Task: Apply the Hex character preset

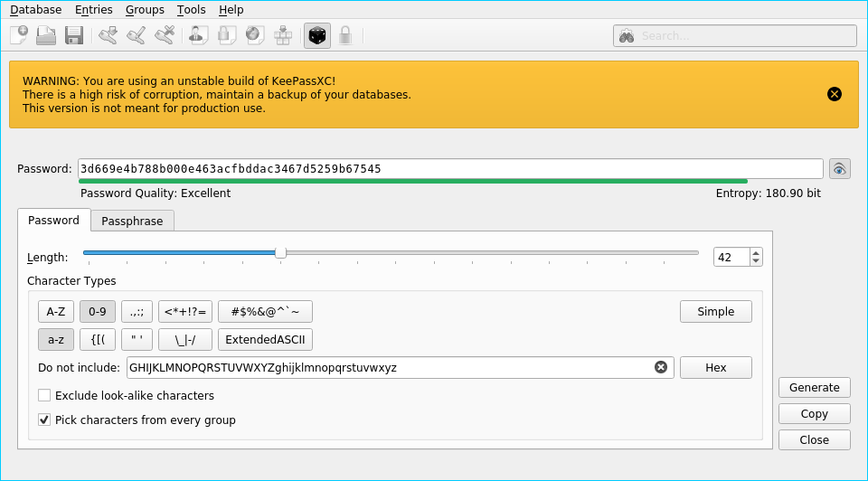Action: tap(716, 367)
